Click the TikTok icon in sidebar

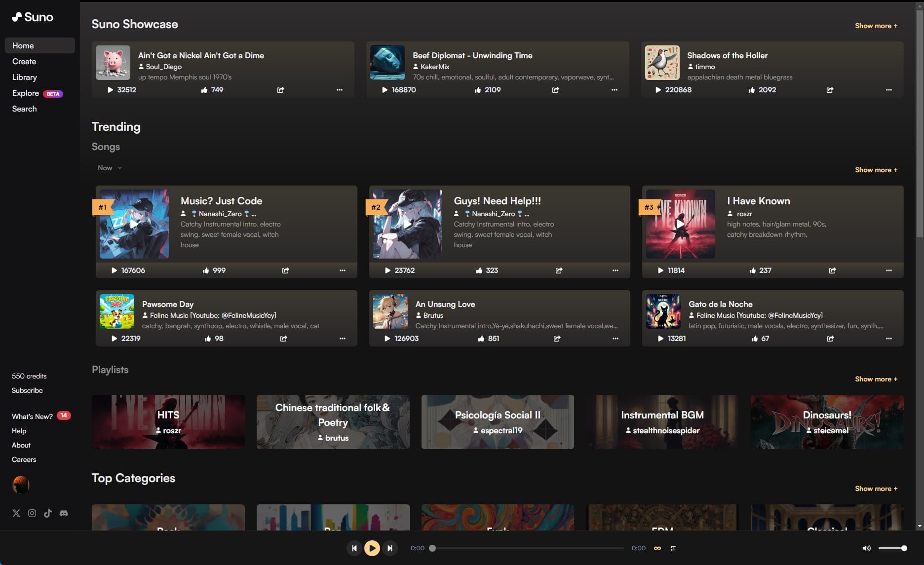(x=48, y=513)
